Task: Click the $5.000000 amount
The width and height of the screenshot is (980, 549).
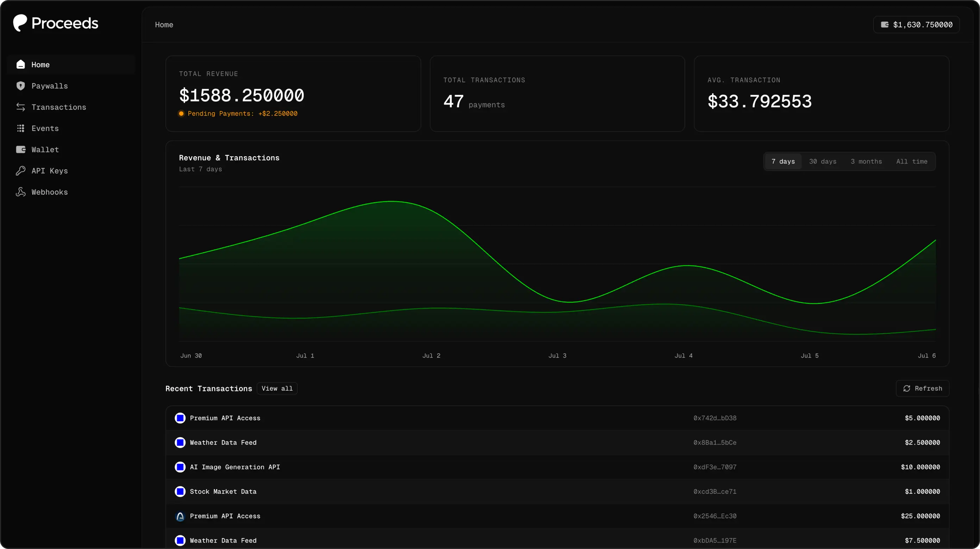Action: coord(922,418)
